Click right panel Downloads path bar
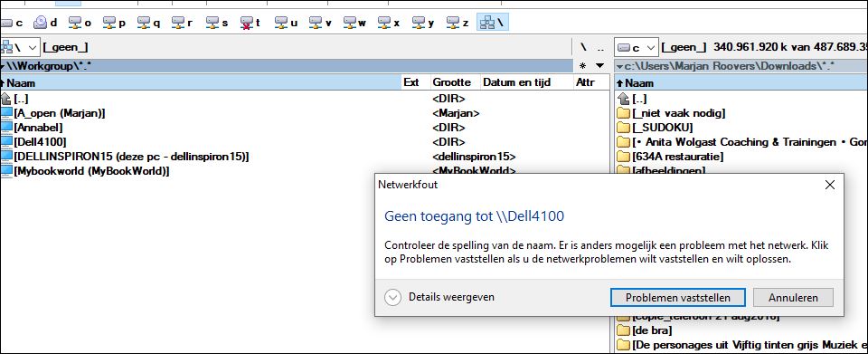 (741, 66)
